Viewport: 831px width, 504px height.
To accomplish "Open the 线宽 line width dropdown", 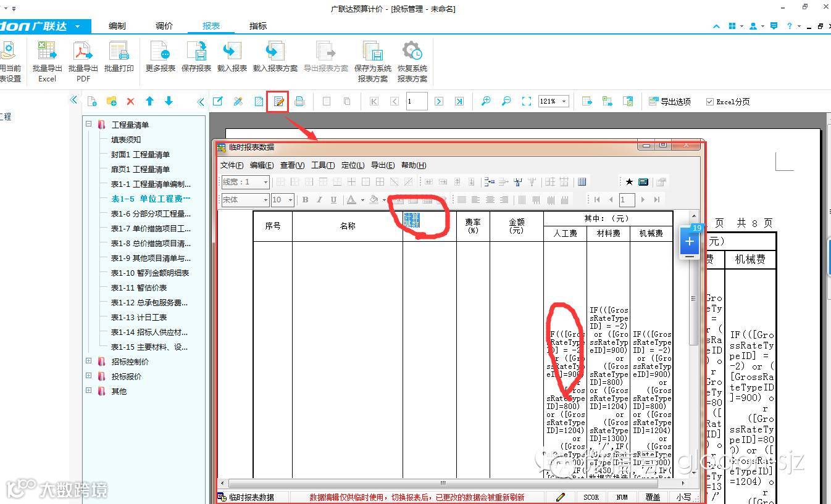I will point(265,182).
